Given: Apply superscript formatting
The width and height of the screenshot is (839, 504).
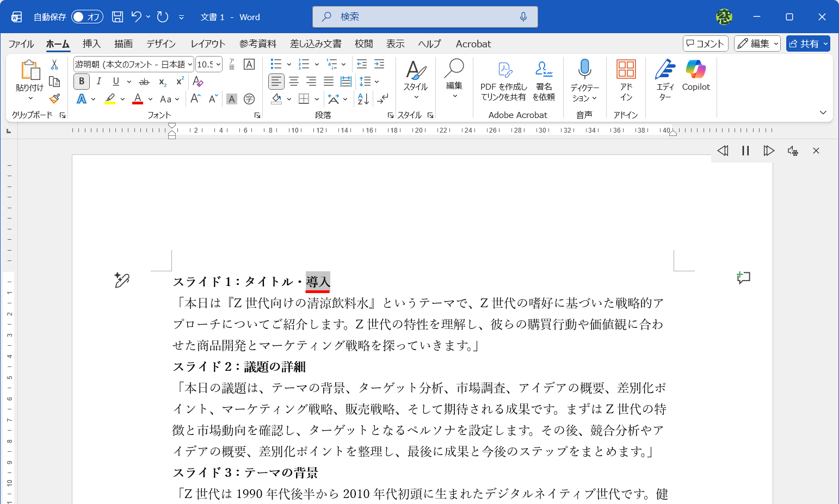Looking at the screenshot, I should click(x=179, y=82).
